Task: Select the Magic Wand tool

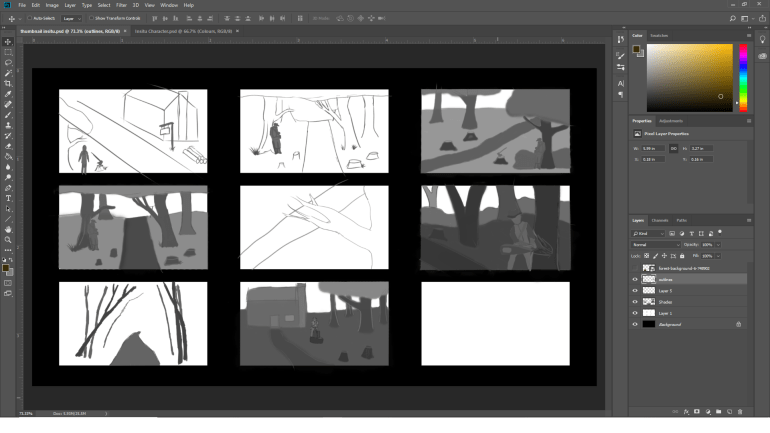Action: tap(8, 73)
